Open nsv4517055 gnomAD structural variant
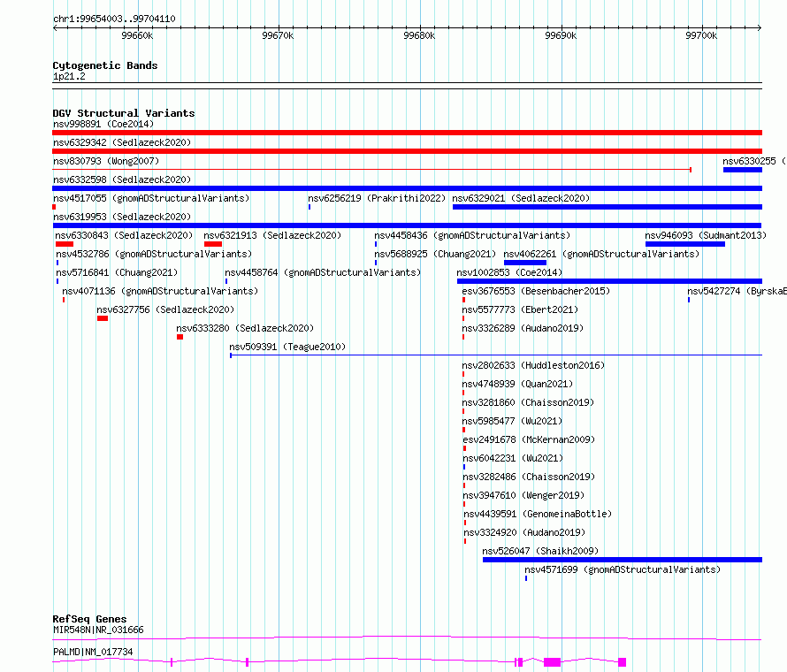The width and height of the screenshot is (787, 672). click(151, 198)
